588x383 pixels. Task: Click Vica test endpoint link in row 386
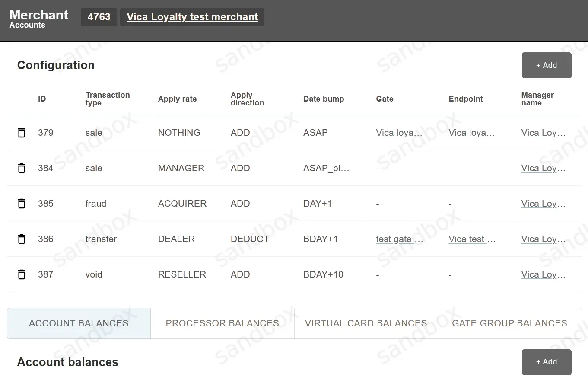click(x=472, y=239)
